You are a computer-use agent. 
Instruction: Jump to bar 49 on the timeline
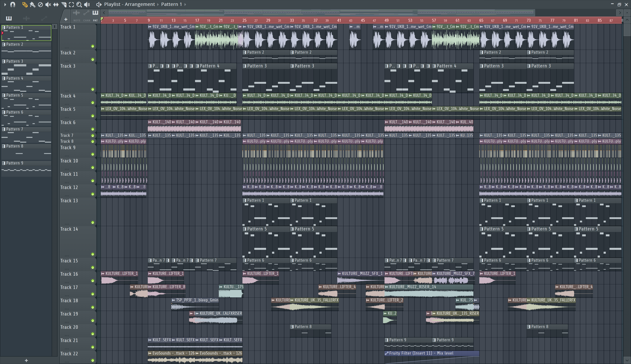[386, 20]
